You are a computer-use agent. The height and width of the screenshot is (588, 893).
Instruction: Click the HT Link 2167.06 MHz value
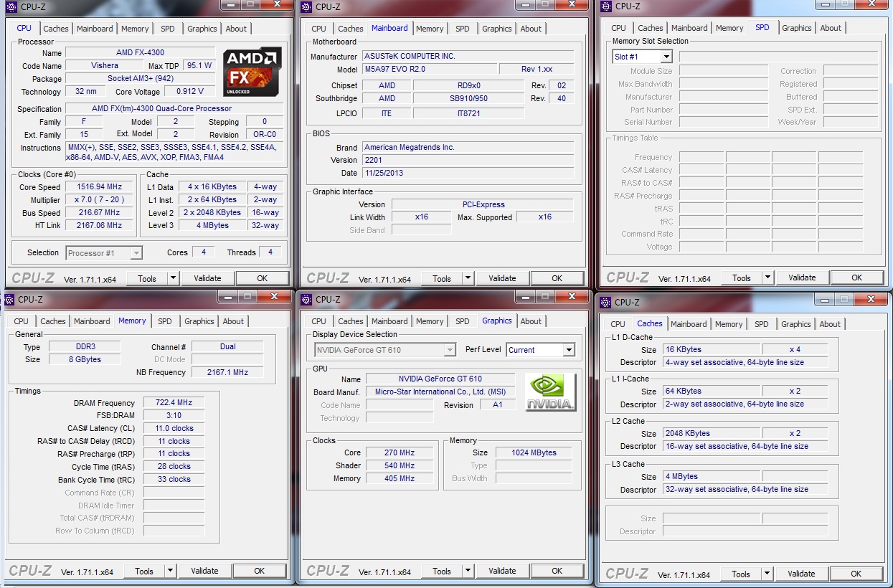point(99,225)
